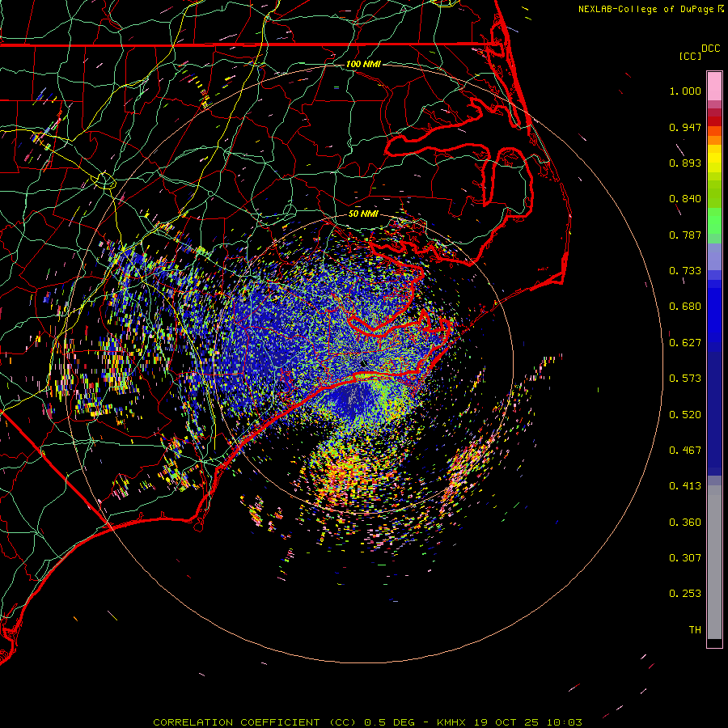Select the 1.000 legend value
This screenshot has width=728, height=728.
[x=685, y=91]
